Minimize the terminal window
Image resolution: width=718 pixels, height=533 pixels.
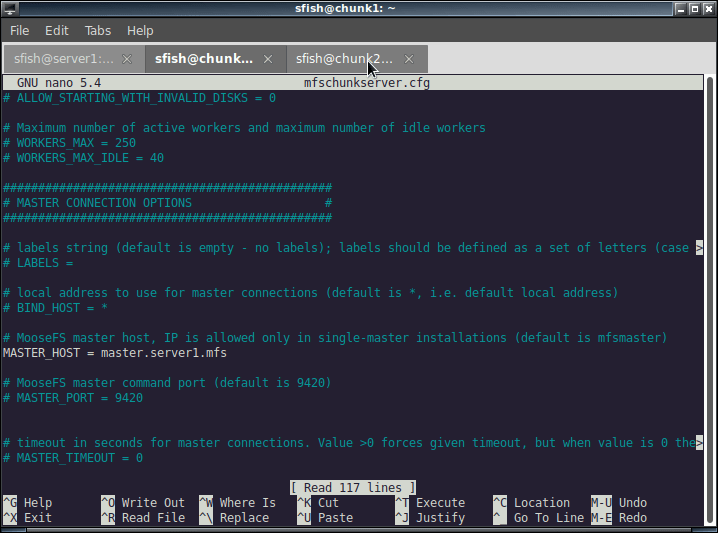click(680, 9)
